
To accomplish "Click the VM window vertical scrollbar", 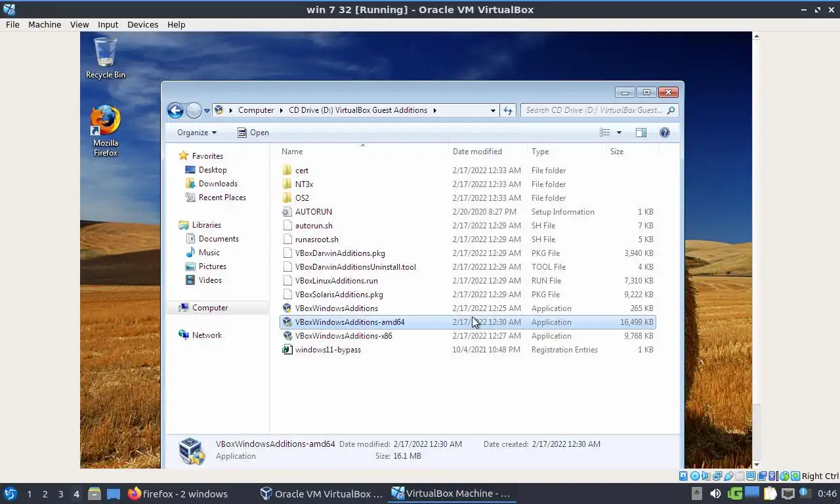I will 756,249.
